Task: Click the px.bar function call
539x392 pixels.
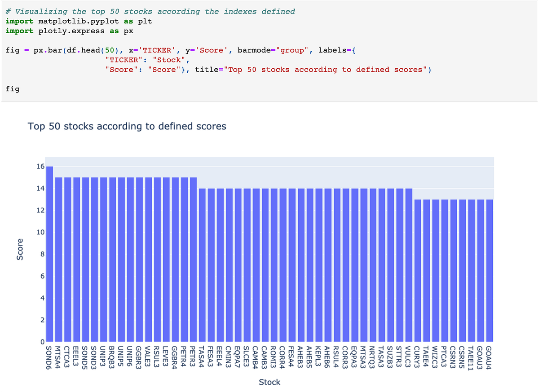Action: click(47, 50)
